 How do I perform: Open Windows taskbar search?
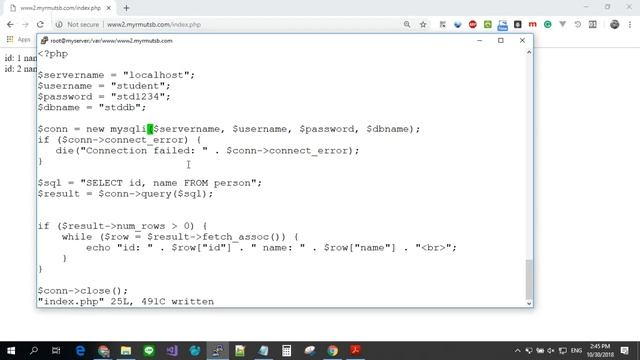click(34, 351)
